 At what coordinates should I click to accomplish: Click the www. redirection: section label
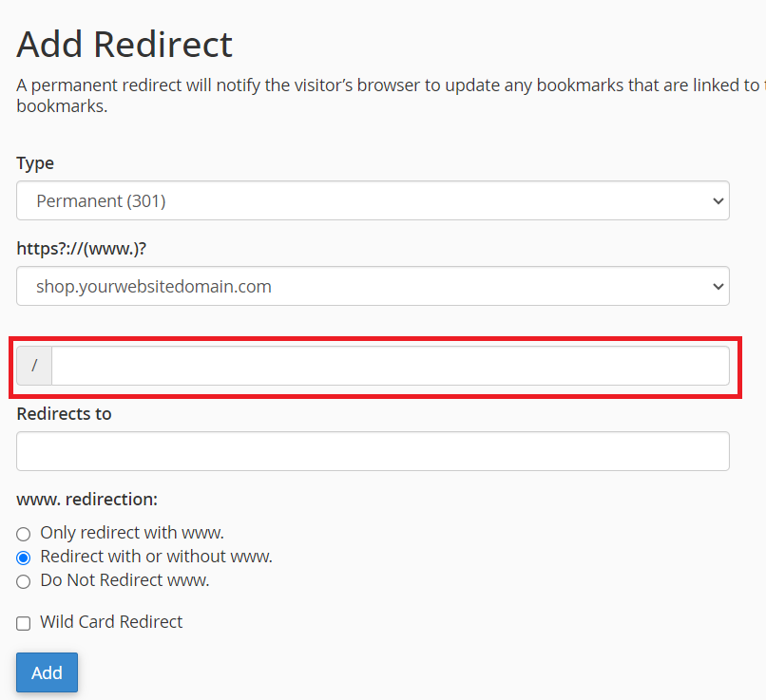pyautogui.click(x=86, y=499)
